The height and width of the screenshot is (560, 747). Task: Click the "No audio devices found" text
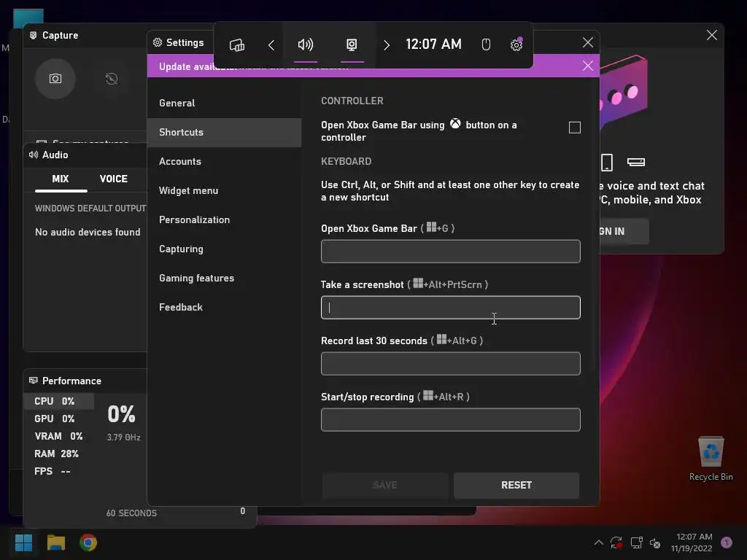[88, 233]
